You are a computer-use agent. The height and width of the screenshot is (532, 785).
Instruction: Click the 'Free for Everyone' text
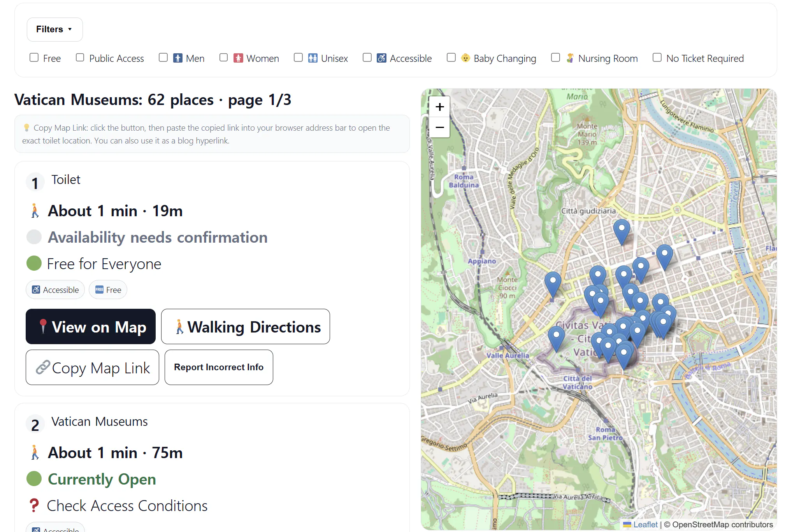[x=104, y=264]
